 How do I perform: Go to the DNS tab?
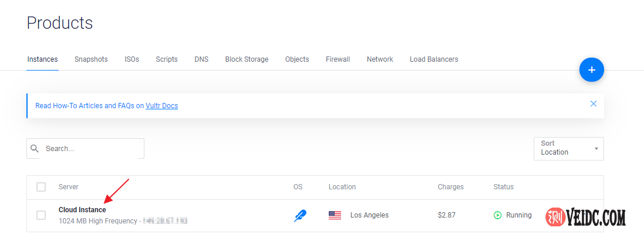[201, 59]
